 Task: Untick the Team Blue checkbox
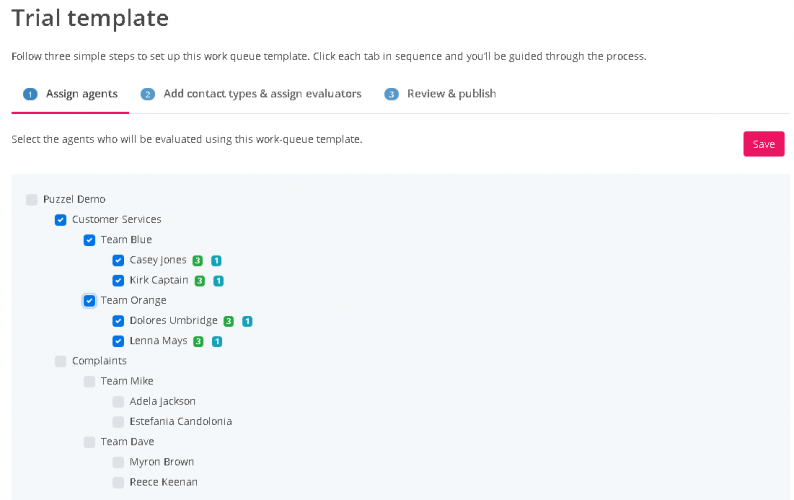[x=90, y=240]
